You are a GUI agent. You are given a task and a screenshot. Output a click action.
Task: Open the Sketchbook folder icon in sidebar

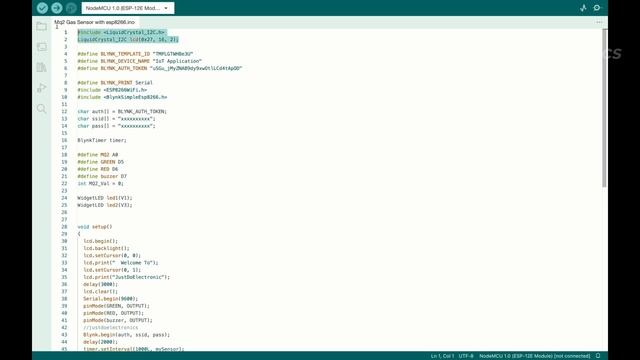pos(42,27)
